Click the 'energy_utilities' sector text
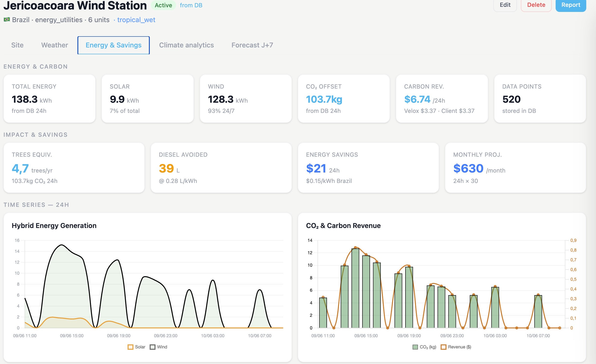596x364 pixels. tap(59, 20)
